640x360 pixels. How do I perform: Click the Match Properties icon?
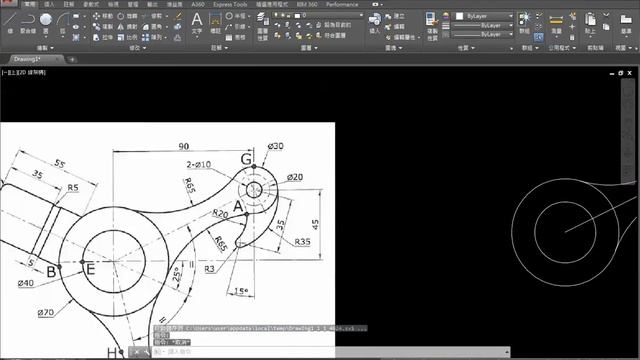click(432, 19)
